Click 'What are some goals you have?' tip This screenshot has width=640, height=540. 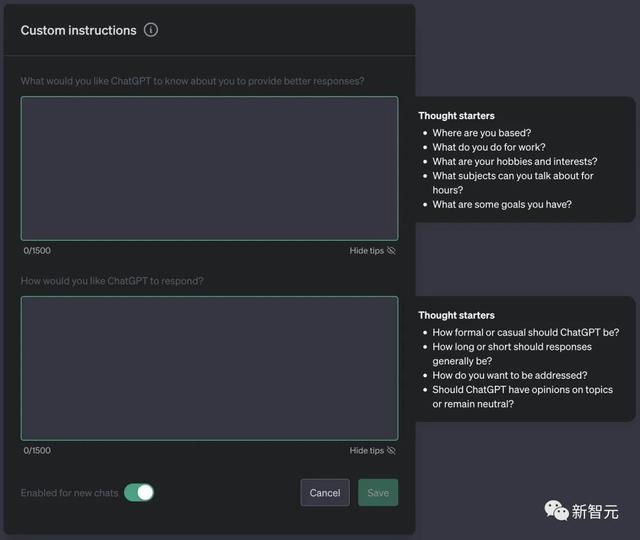[502, 205]
